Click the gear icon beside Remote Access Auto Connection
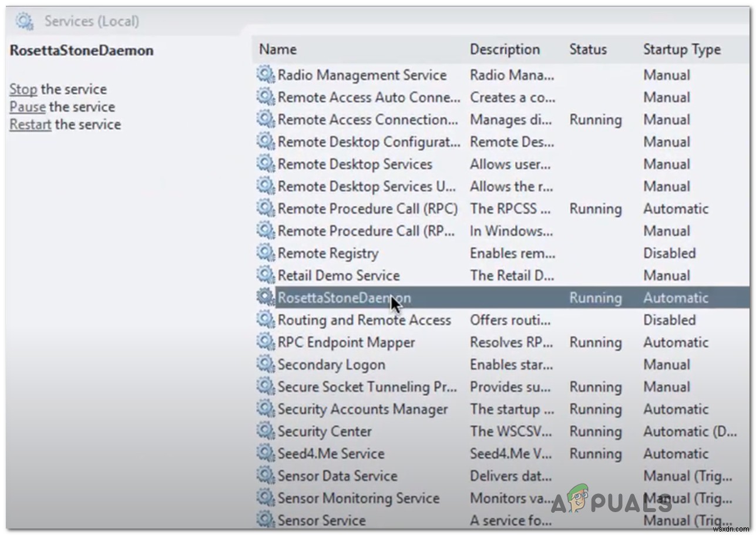756x535 pixels. [x=266, y=97]
